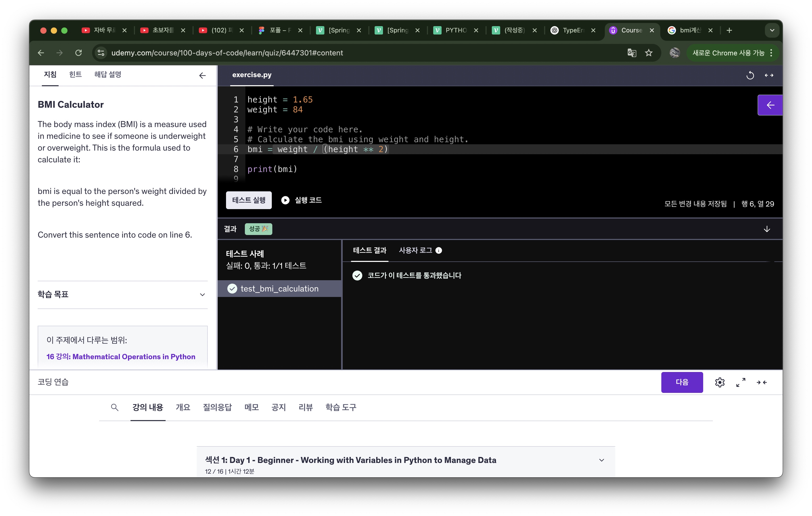The height and width of the screenshot is (516, 812).
Task: Click the info icon next to 사용자 로그
Action: (x=438, y=250)
